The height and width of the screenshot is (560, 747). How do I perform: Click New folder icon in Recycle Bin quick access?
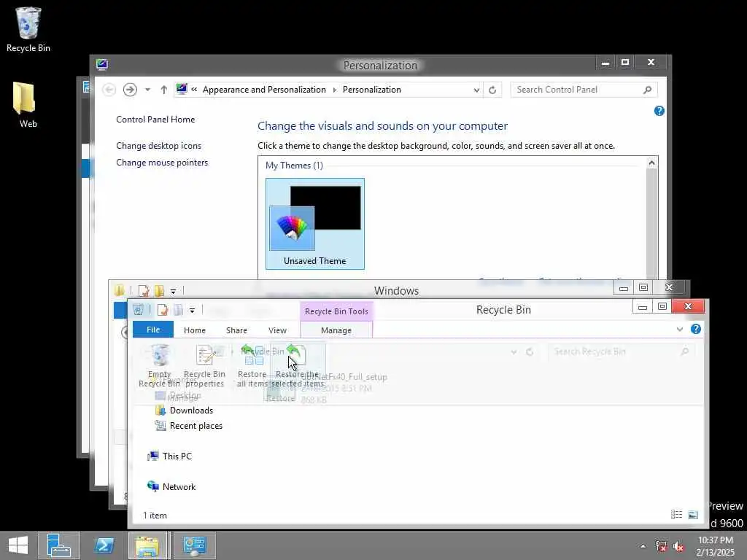(x=178, y=310)
